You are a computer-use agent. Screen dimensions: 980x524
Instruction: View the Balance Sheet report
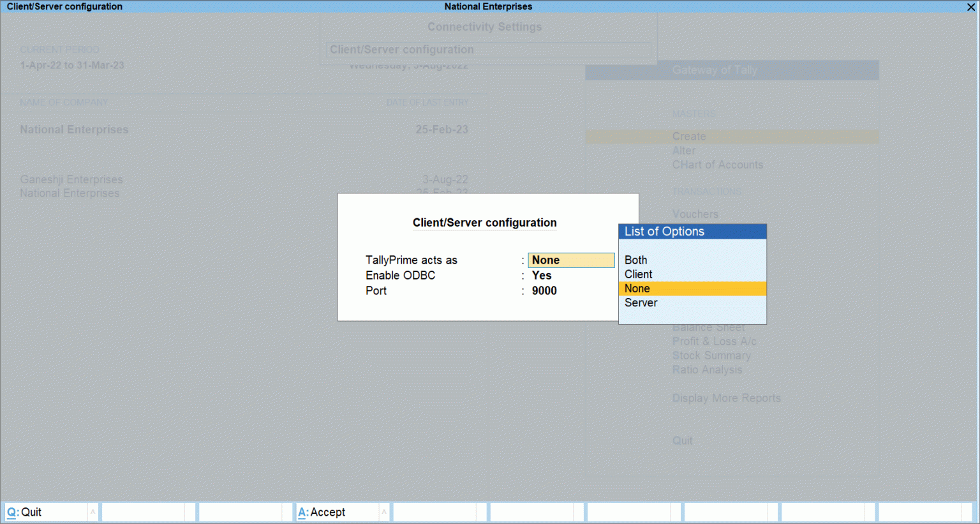tap(708, 327)
